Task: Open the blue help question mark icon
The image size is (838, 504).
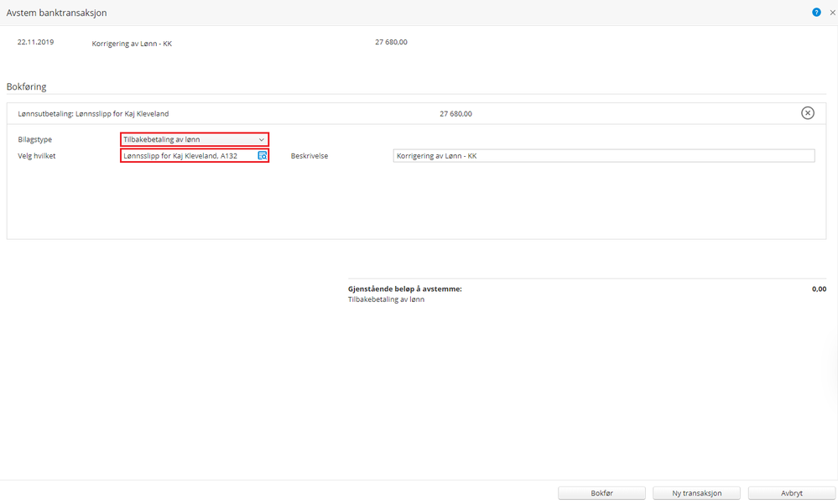Action: (x=816, y=13)
